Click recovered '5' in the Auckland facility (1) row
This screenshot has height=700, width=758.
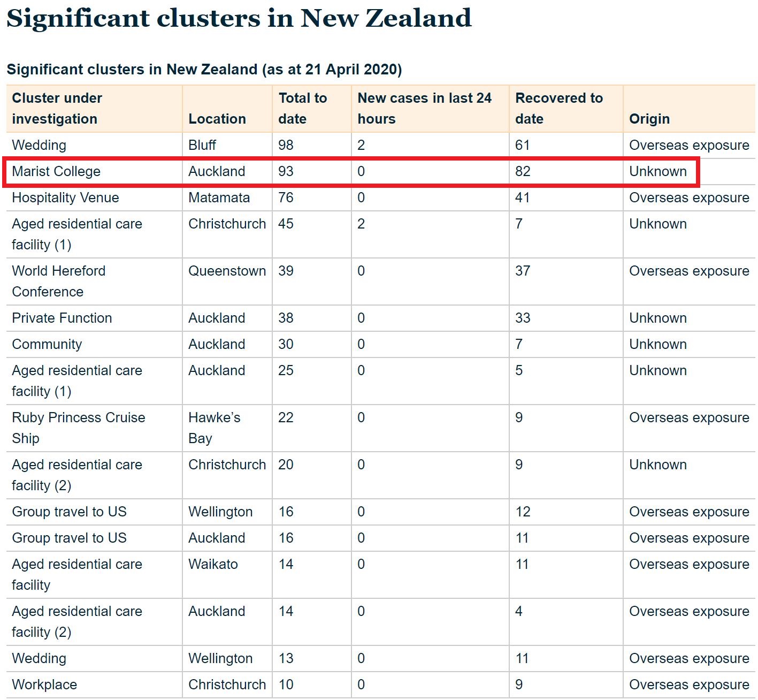[x=519, y=370]
